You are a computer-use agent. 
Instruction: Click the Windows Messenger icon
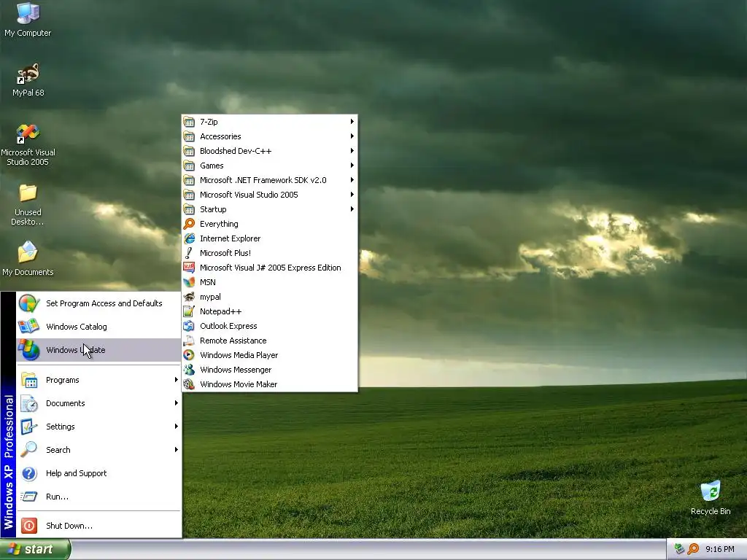[x=189, y=370]
